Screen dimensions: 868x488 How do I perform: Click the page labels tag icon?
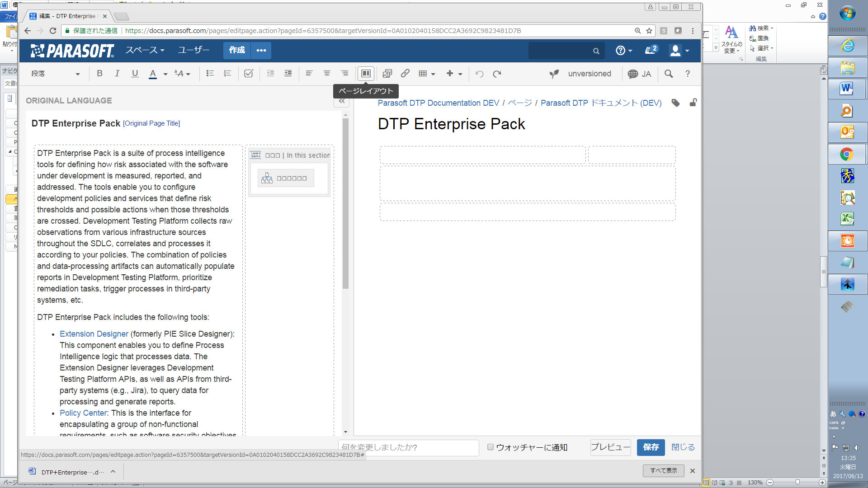[675, 103]
